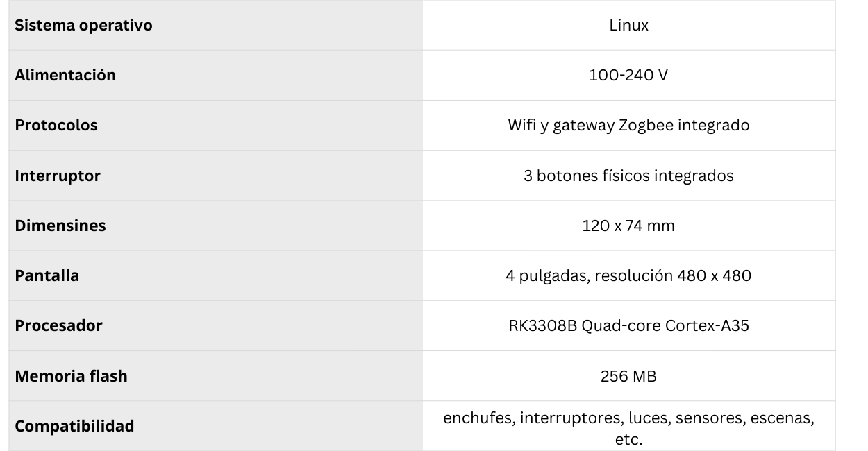Click the enchufes, interruptores, luces text line
This screenshot has height=451, width=868.
(x=628, y=418)
